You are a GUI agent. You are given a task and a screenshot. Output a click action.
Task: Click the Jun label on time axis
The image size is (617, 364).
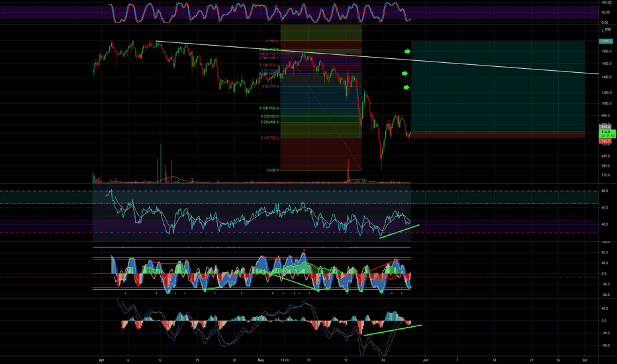tap(426, 360)
